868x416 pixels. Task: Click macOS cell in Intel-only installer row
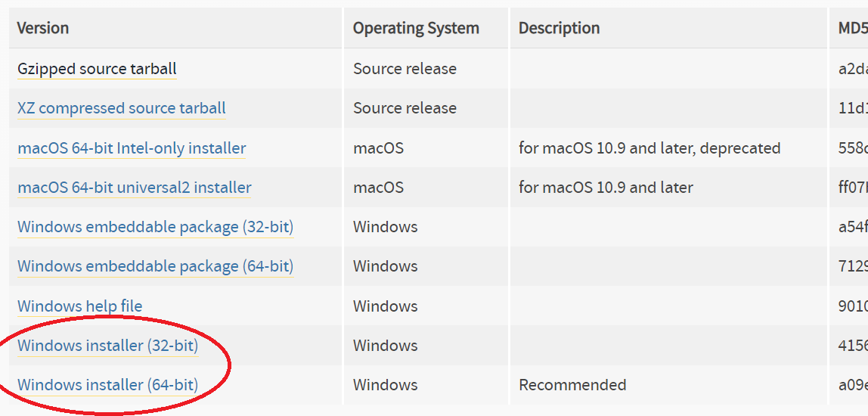point(379,148)
